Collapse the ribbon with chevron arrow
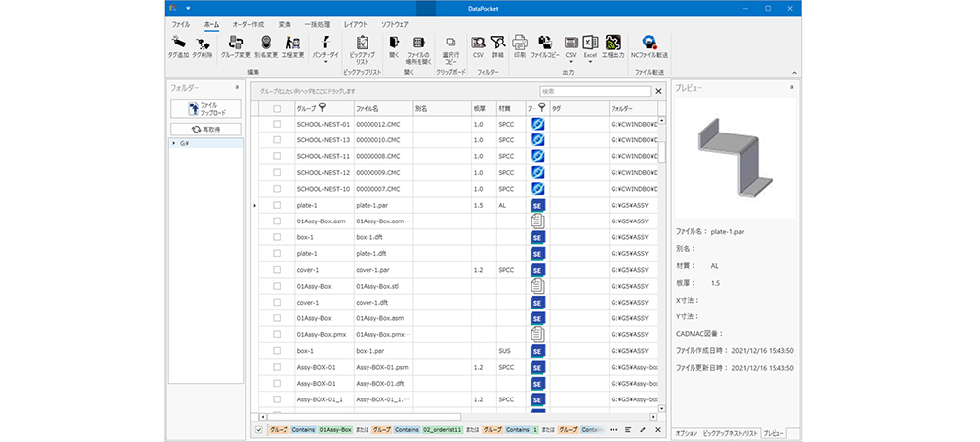 [x=794, y=73]
